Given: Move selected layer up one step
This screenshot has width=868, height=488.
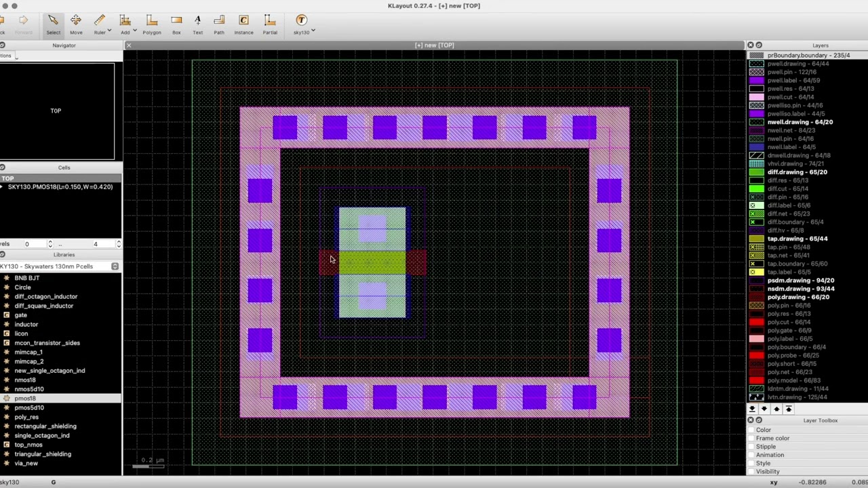Looking at the screenshot, I should tap(776, 409).
